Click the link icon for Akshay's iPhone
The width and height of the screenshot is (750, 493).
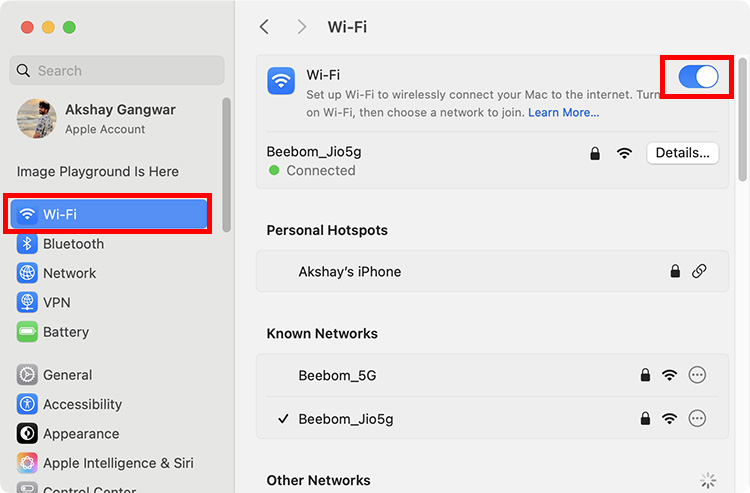click(699, 271)
